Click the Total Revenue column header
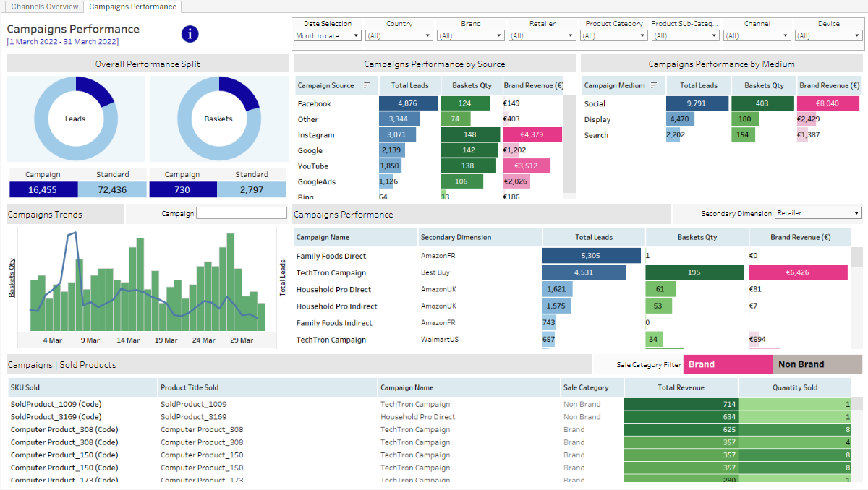 click(x=681, y=387)
